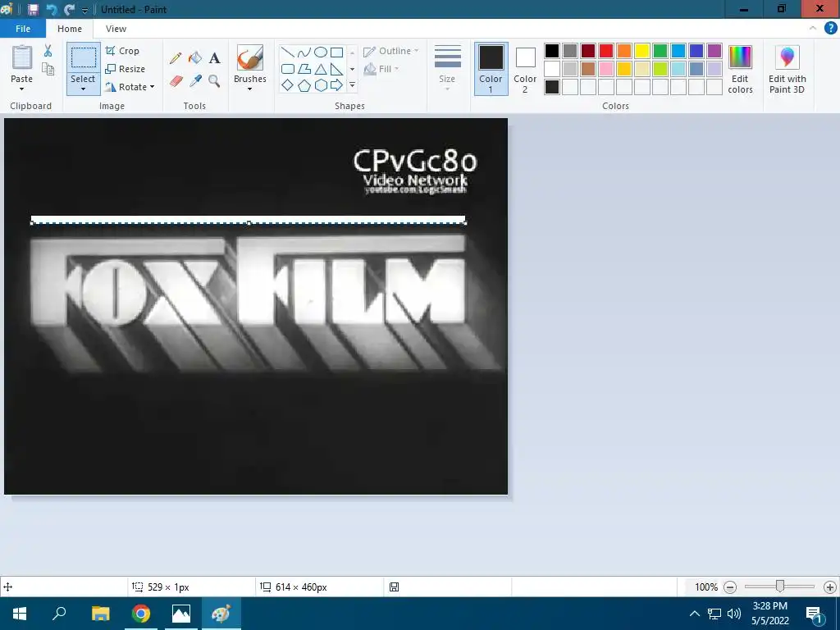The height and width of the screenshot is (630, 840).
Task: Click the zoom slider handle
Action: pyautogui.click(x=780, y=587)
